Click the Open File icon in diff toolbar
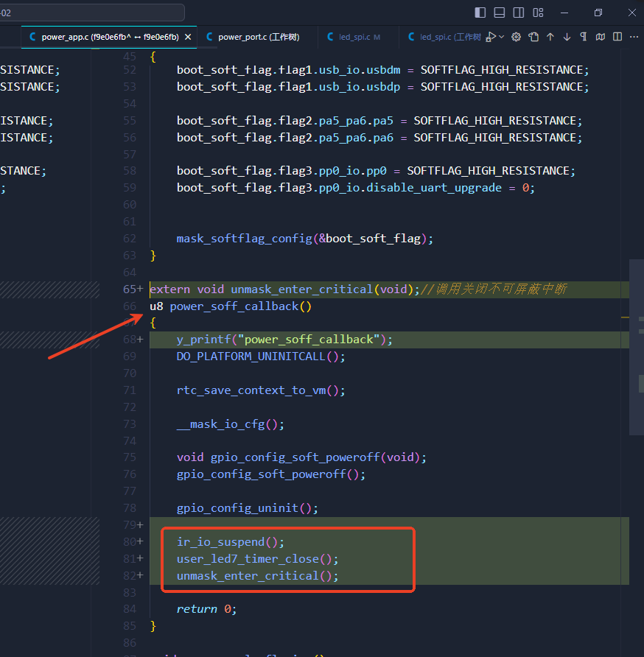The image size is (644, 657). pyautogui.click(x=533, y=37)
